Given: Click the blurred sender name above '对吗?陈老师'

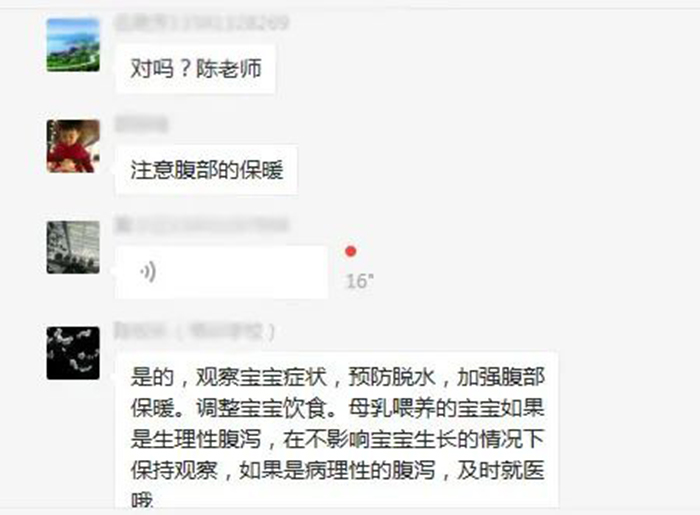Looking at the screenshot, I should pyautogui.click(x=202, y=23).
